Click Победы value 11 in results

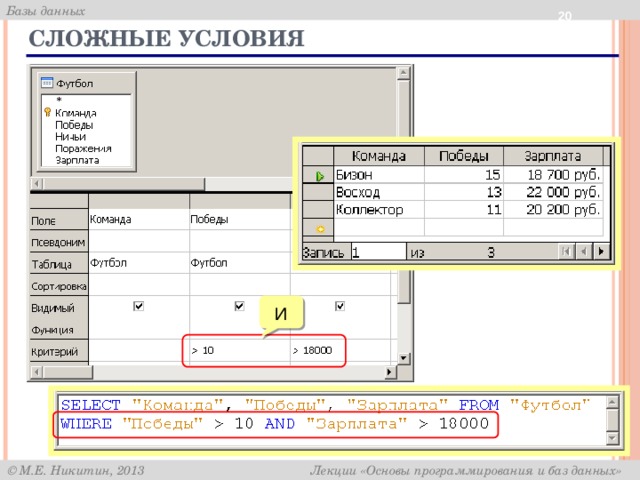pos(464,210)
